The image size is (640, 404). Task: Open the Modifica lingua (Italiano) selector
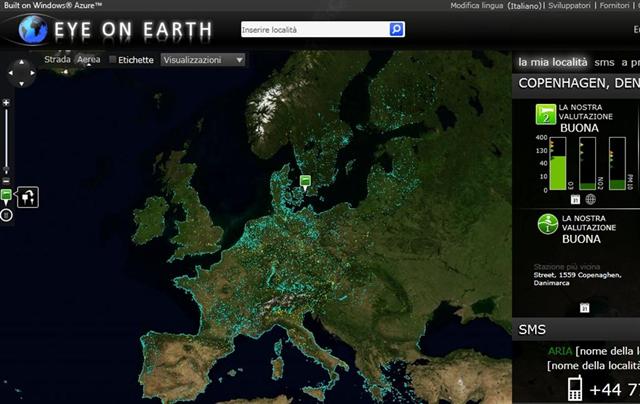[495, 6]
